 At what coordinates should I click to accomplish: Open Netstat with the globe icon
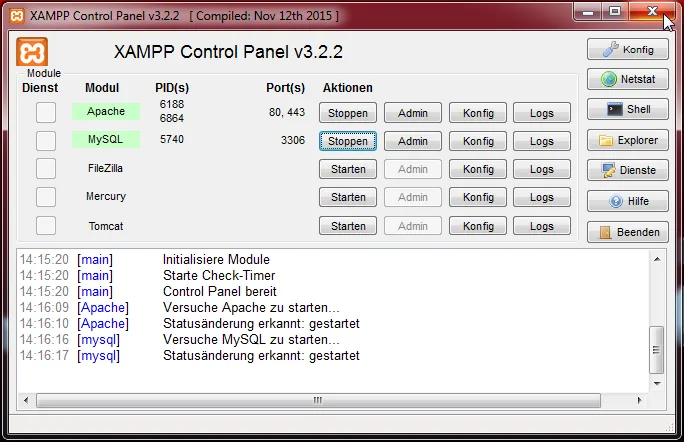point(627,79)
